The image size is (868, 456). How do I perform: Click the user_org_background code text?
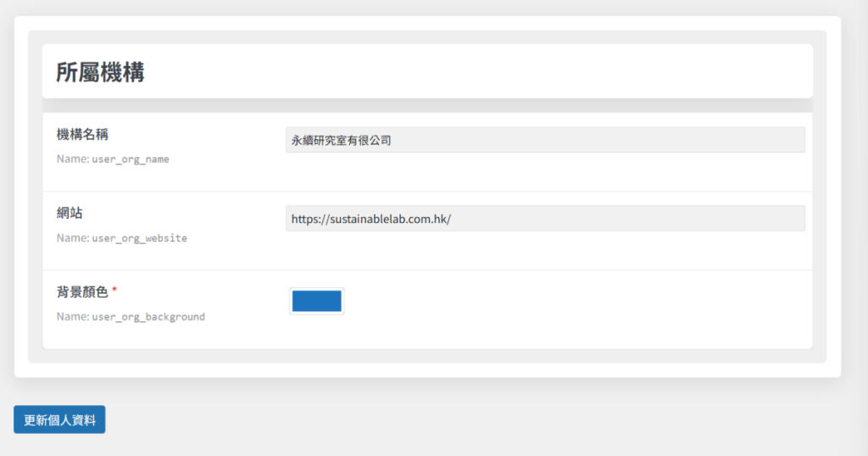[x=148, y=317]
